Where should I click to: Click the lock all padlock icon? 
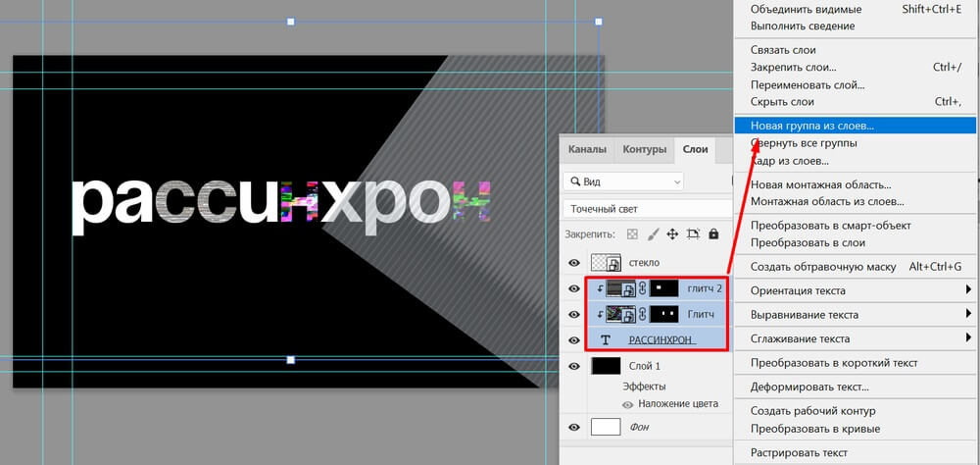[x=713, y=234]
